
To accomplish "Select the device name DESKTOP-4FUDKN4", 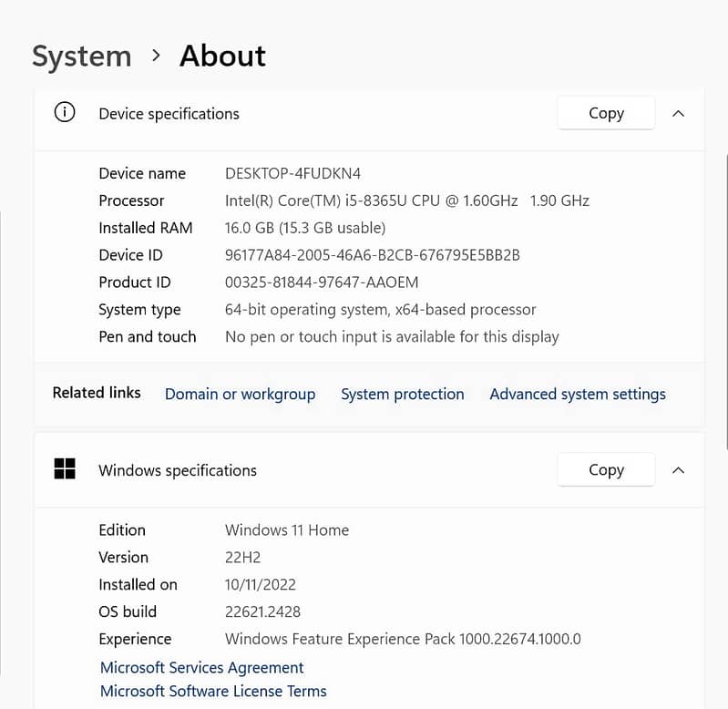I will pyautogui.click(x=292, y=173).
